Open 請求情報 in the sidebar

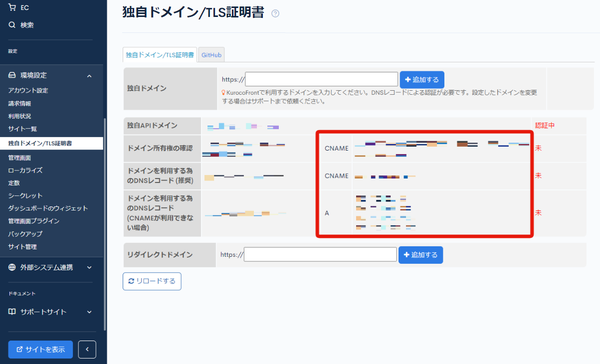click(20, 103)
